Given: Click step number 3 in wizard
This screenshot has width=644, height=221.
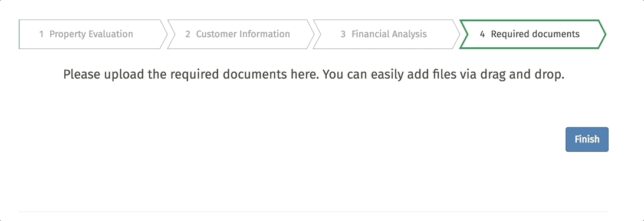Looking at the screenshot, I should (x=343, y=34).
